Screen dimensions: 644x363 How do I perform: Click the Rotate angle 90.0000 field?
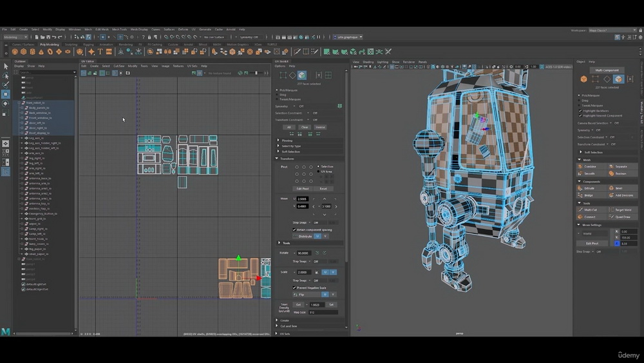(x=305, y=253)
